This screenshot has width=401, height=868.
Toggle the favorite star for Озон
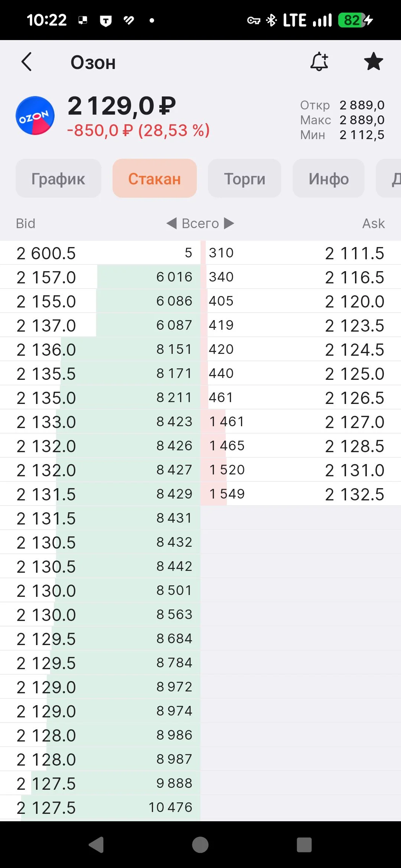point(373,62)
